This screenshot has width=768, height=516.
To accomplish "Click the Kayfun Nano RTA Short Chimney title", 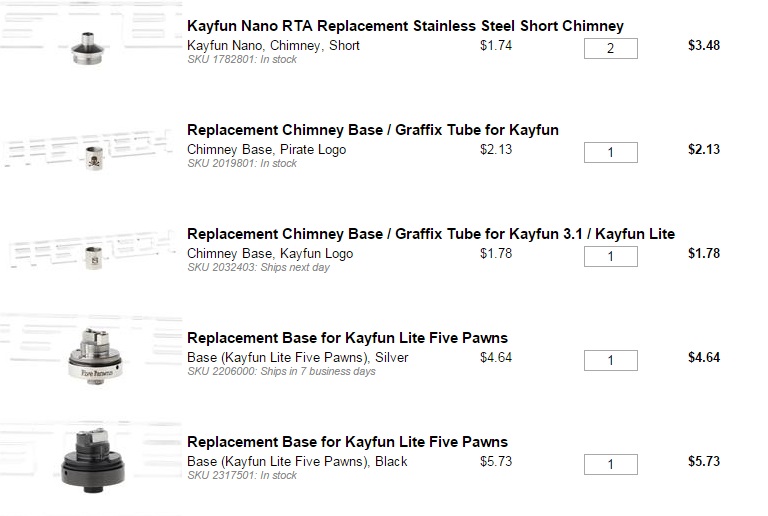I will click(405, 25).
